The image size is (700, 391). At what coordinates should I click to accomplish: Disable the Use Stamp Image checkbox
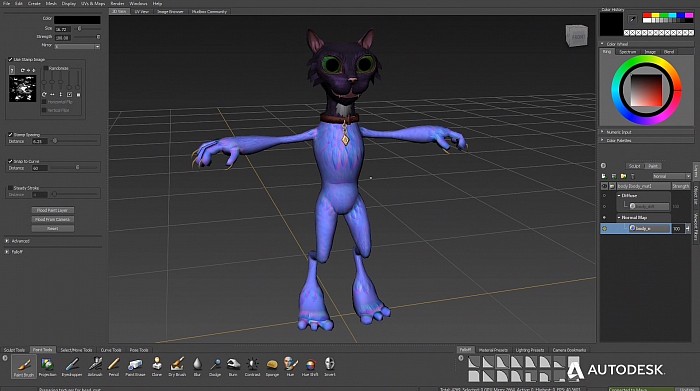point(10,59)
